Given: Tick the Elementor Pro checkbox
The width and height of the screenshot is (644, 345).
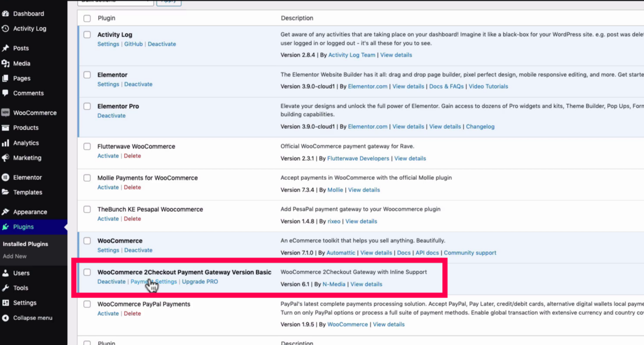Looking at the screenshot, I should [x=87, y=107].
